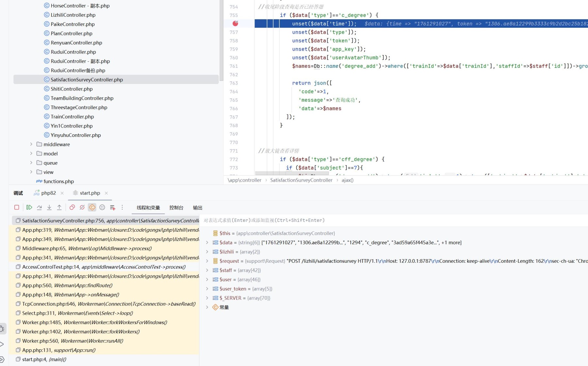Toggle the breakpoint on the highlighted unset line
This screenshot has height=366, width=588.
(235, 24)
